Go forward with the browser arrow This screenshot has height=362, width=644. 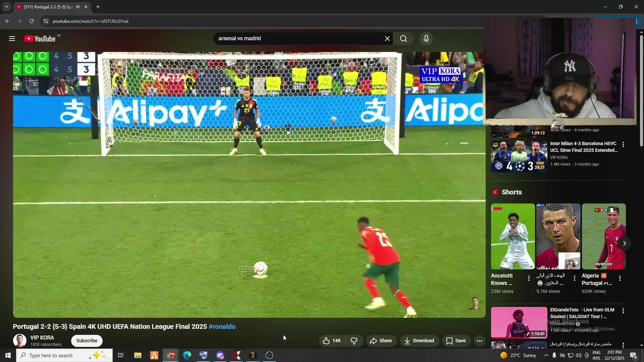19,21
